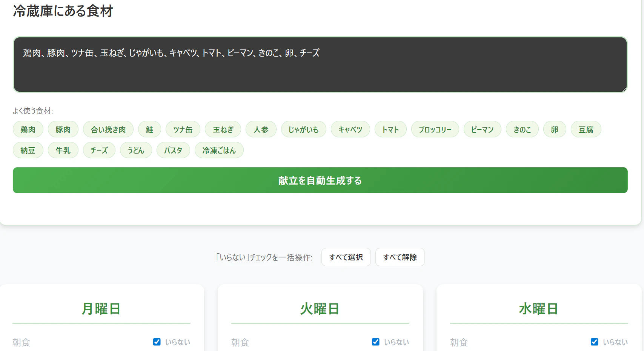The height and width of the screenshot is (351, 644).
Task: Add 豆腐 to the fridge ingredients
Action: click(x=586, y=129)
